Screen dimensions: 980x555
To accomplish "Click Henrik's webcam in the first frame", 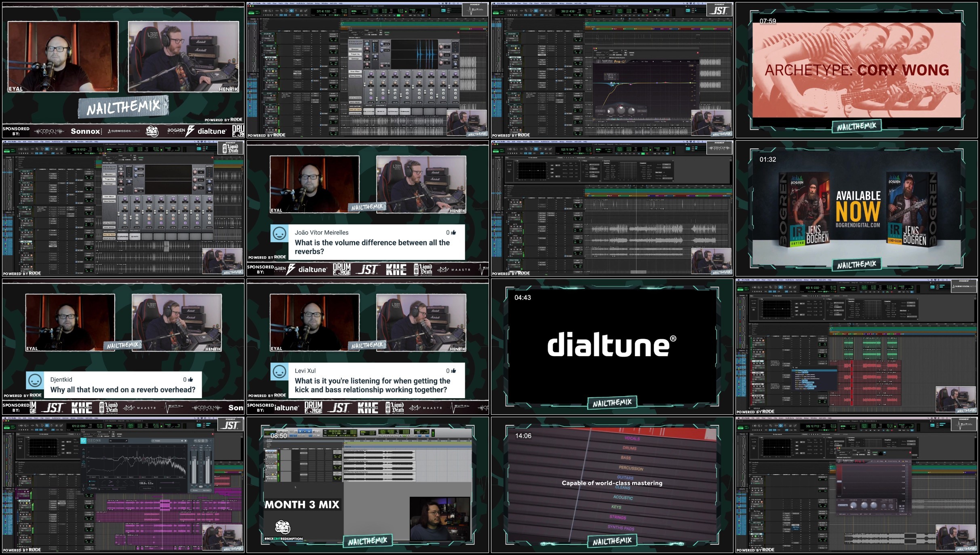I will [x=183, y=57].
